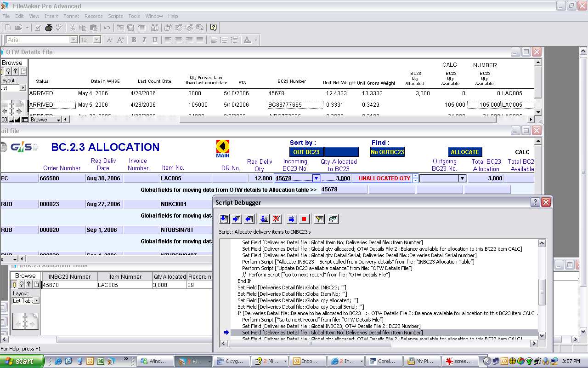Click the ALLOCATE button
This screenshot has width=588, height=368.
tap(464, 152)
